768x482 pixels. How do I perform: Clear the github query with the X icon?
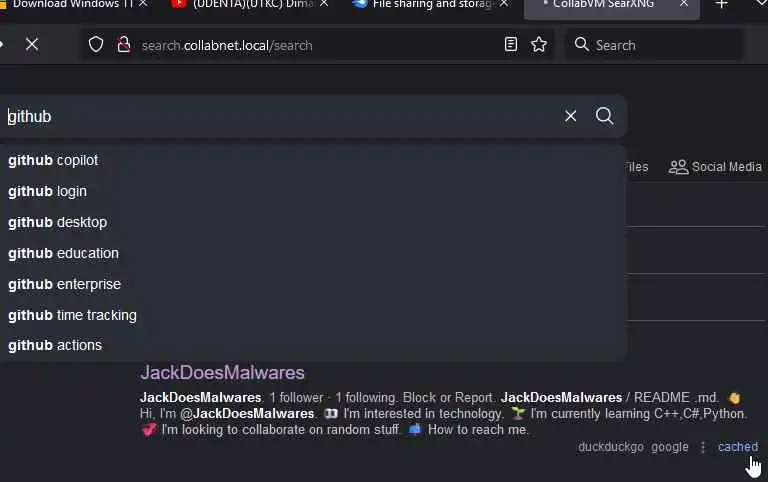point(570,116)
